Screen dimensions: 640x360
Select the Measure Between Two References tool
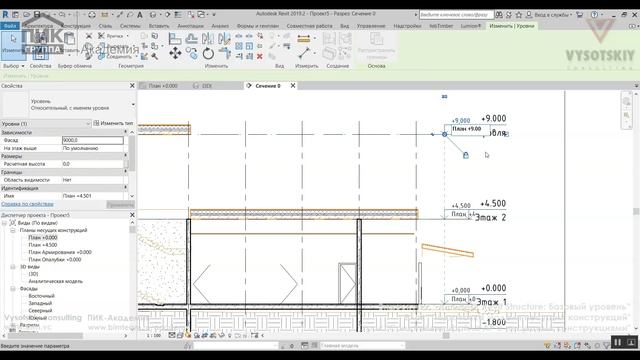click(304, 53)
